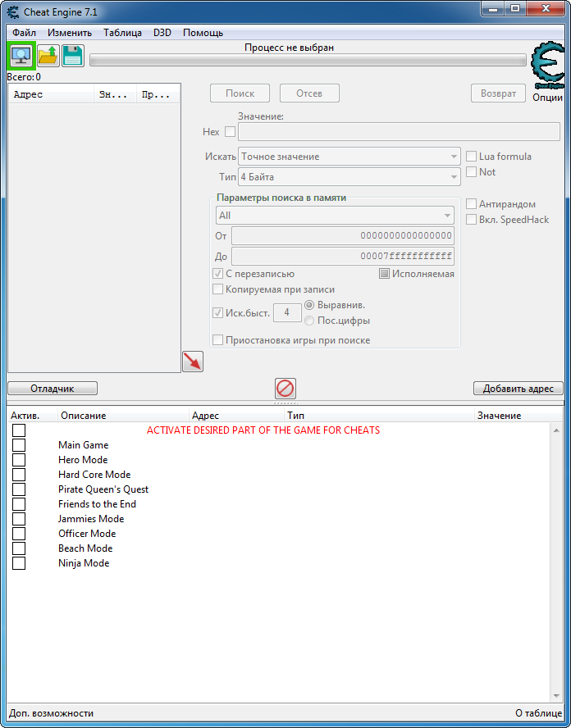Enable Приостановка игры при поиске
Viewport: 571px width, 728px height.
point(217,340)
